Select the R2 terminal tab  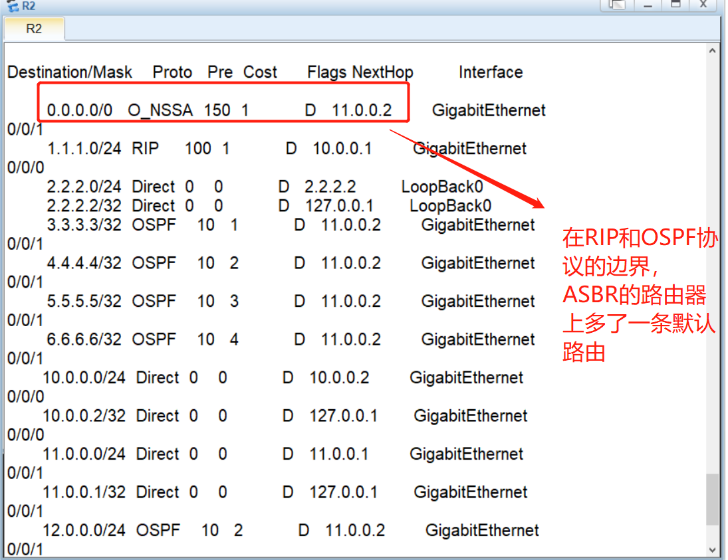pos(33,29)
